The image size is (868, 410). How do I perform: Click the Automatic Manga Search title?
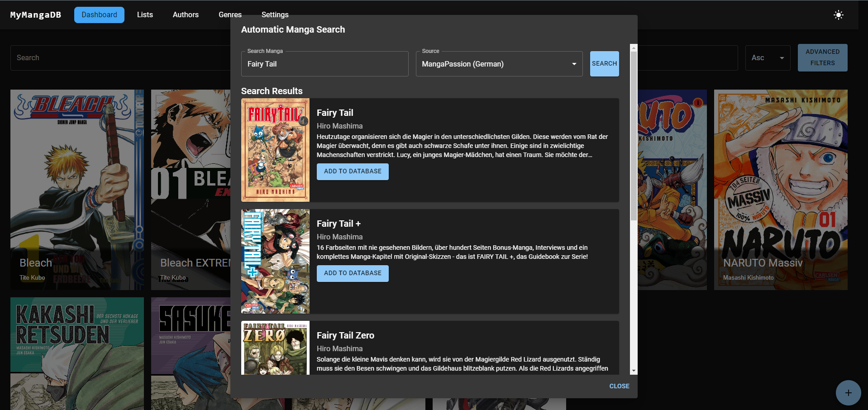tap(293, 29)
